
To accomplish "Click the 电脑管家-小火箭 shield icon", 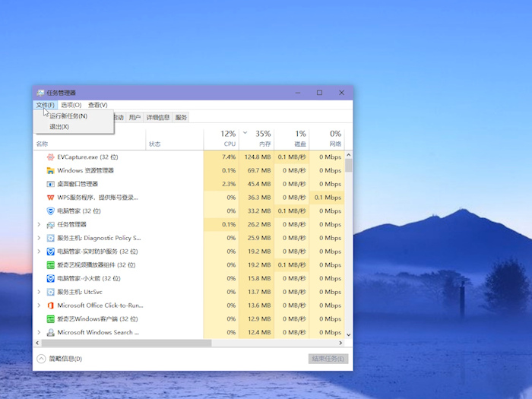I will pyautogui.click(x=50, y=279).
